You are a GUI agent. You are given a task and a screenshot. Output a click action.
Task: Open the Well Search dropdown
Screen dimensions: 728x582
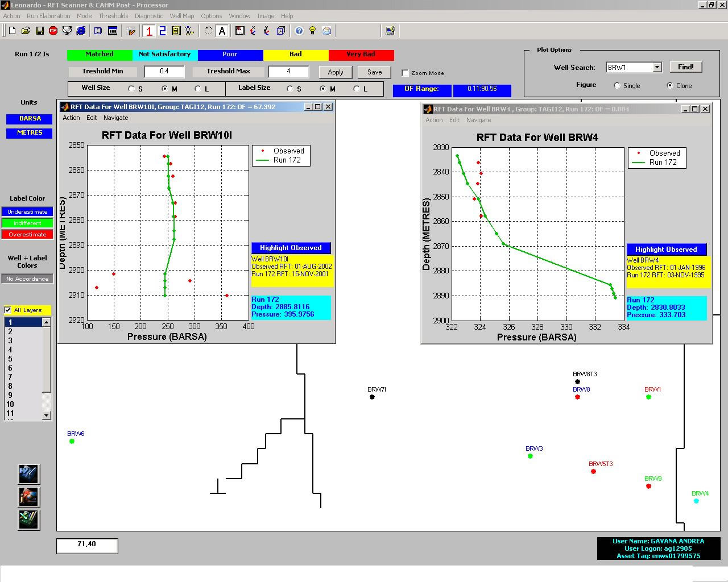pyautogui.click(x=657, y=67)
